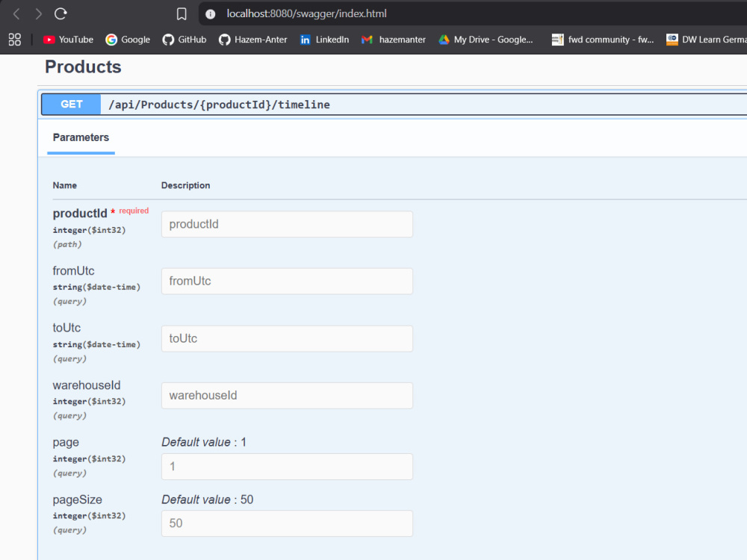Click the 'Default value : 50' text
This screenshot has width=747, height=560.
(x=208, y=500)
